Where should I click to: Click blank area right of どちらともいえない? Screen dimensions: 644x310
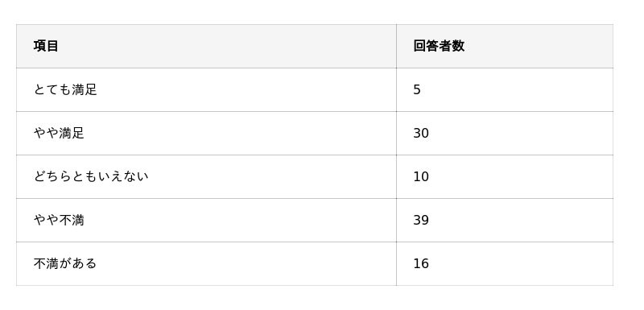tap(272, 176)
